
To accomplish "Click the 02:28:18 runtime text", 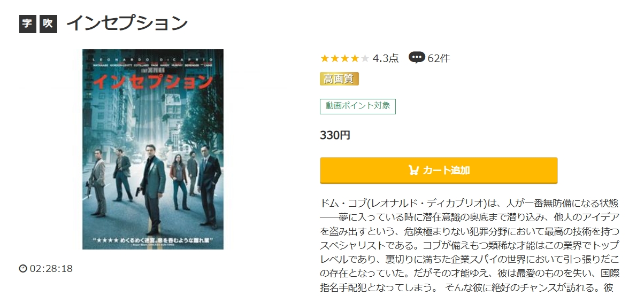I will point(51,268).
